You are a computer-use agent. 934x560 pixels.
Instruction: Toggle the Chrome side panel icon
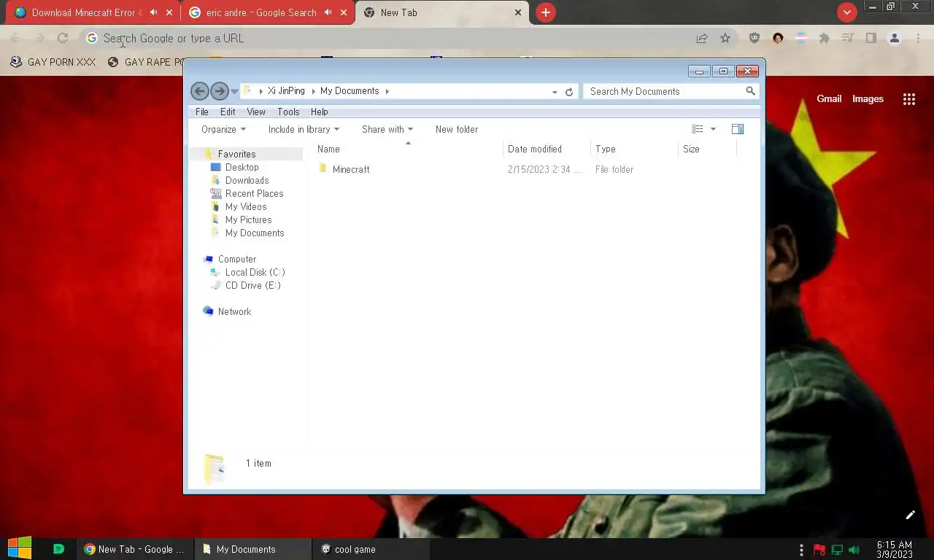tap(871, 38)
